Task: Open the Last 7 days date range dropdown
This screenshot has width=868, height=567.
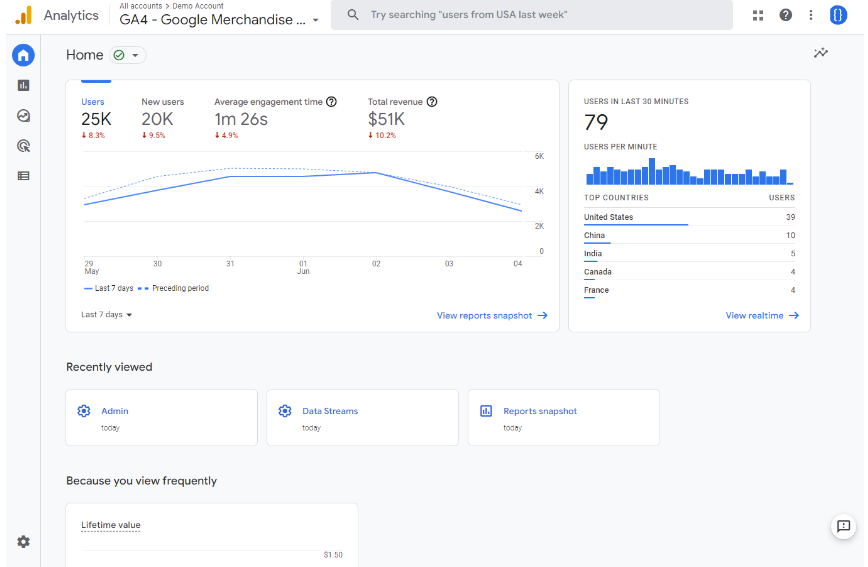Action: [106, 315]
